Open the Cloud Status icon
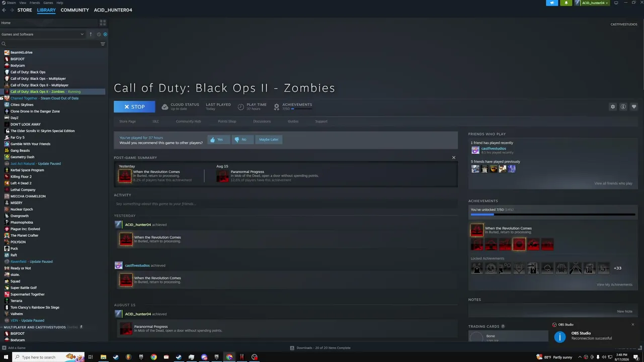 (x=165, y=107)
